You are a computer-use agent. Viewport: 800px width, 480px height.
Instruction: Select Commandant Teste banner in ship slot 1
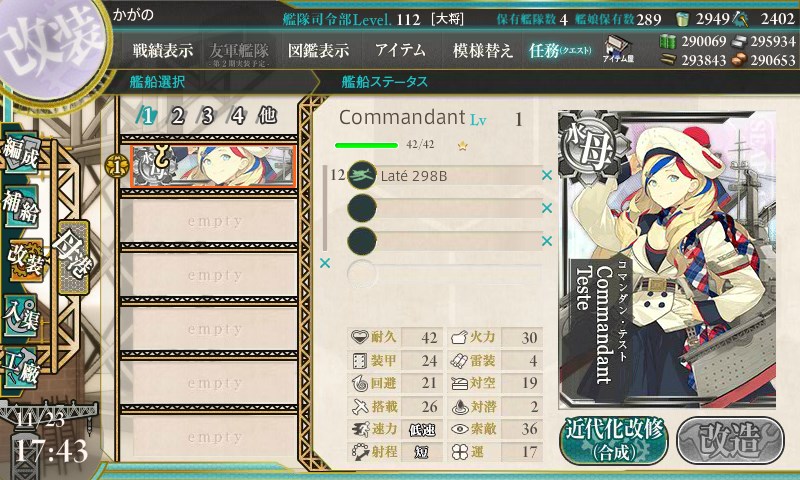point(213,167)
